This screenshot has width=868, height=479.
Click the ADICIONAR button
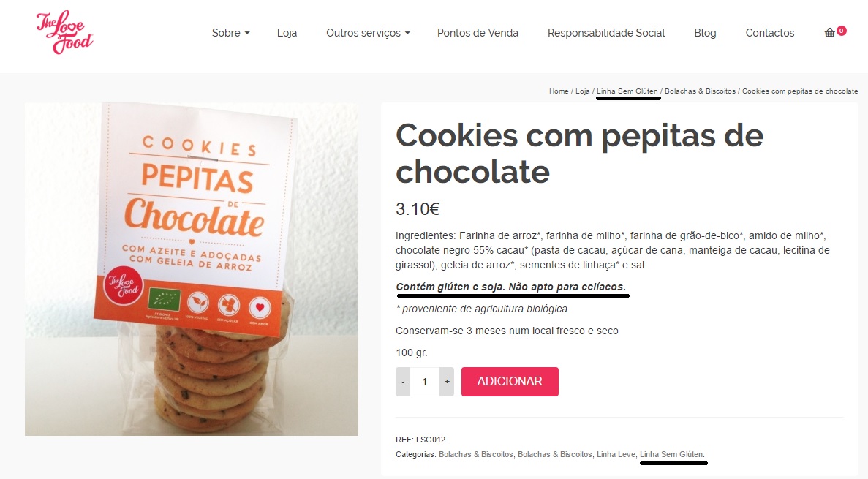pos(510,382)
